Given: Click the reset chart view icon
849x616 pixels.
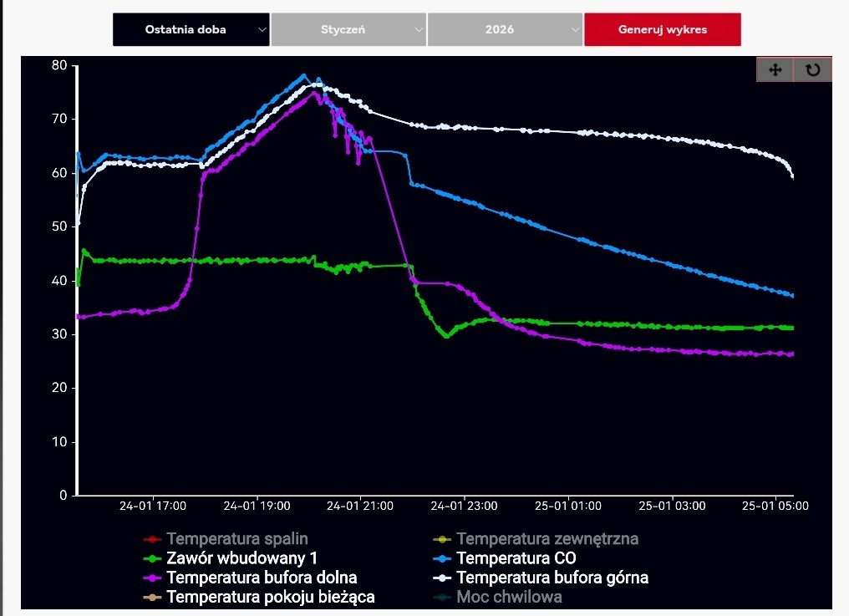Looking at the screenshot, I should tap(812, 70).
